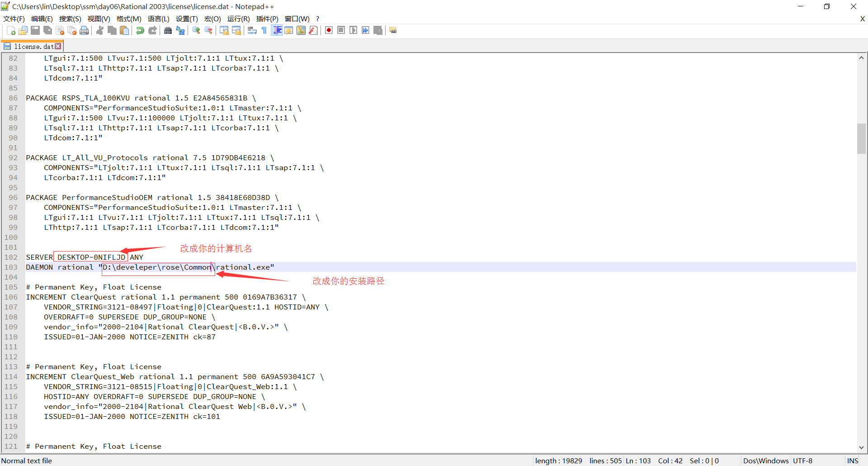Redo edit with toolbar Redo icon
The width and height of the screenshot is (868, 466).
click(x=152, y=30)
